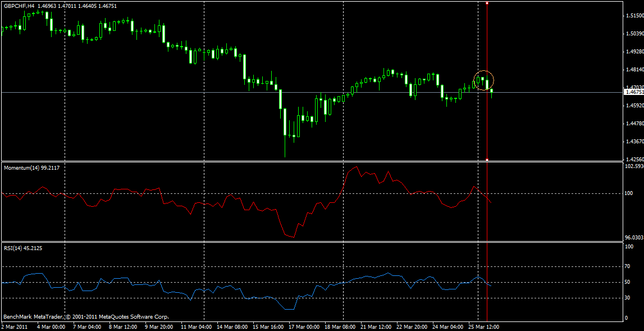Click the 24 Mar 04:00 time label
This screenshot has height=331, width=644.
point(449,327)
